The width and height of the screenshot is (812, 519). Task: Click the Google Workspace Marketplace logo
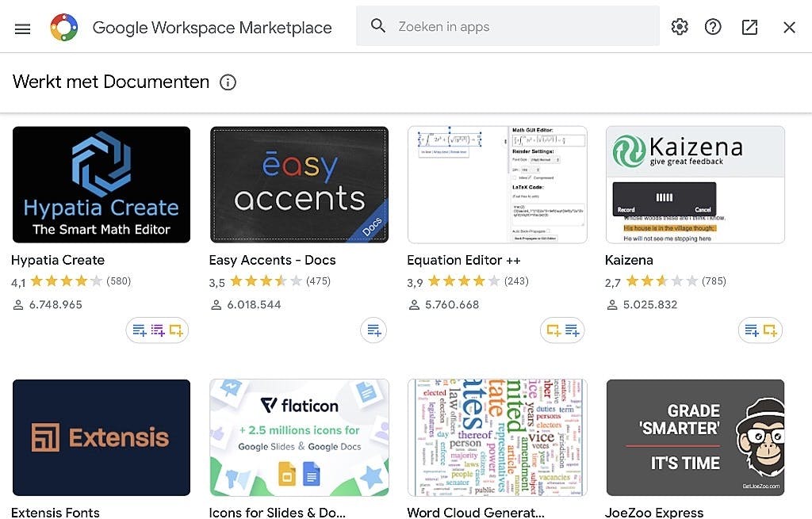[64, 28]
